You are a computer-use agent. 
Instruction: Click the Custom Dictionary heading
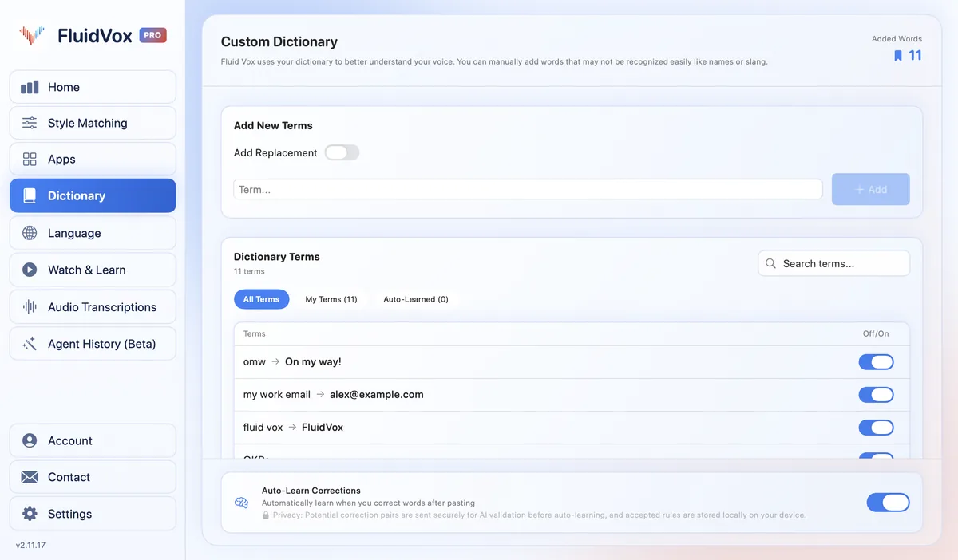[x=279, y=41]
